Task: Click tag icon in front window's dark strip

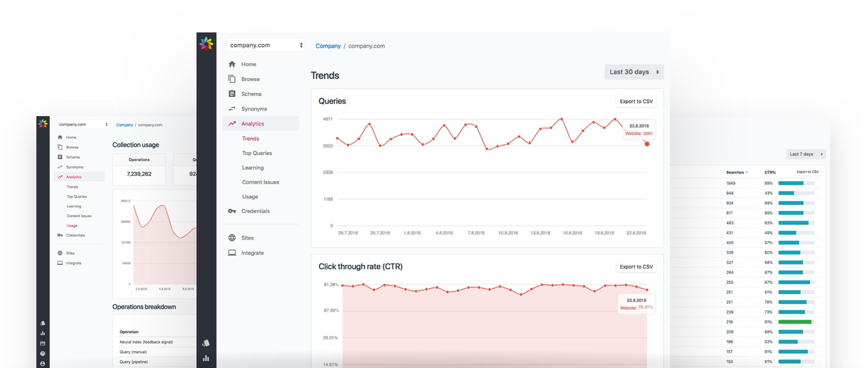Action: (x=206, y=343)
